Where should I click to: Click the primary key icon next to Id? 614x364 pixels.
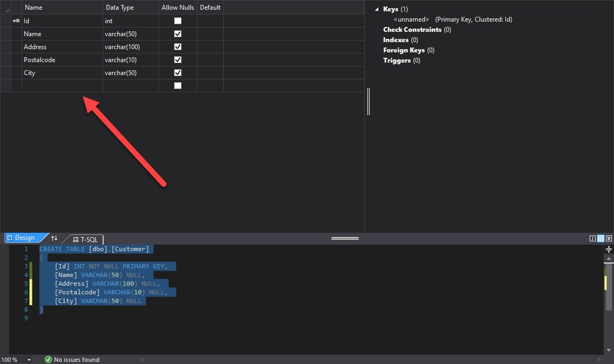pos(16,21)
